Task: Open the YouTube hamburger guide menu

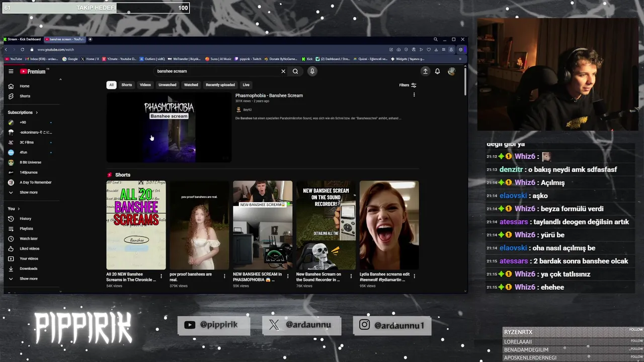Action: tap(11, 71)
